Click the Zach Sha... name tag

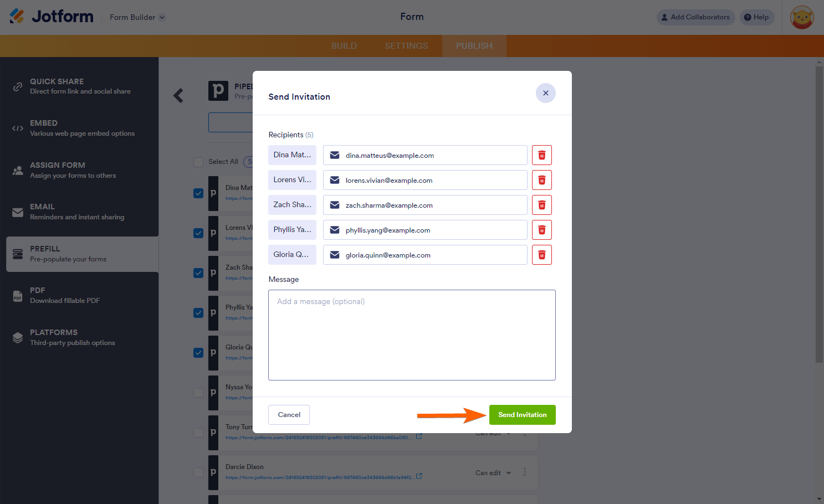click(292, 205)
